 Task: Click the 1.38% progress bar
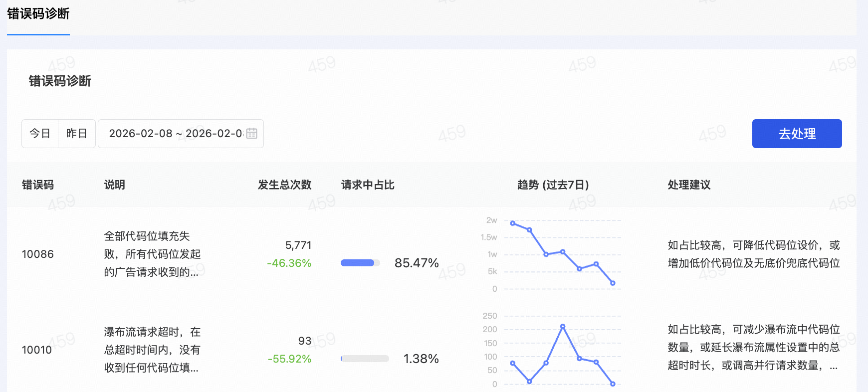pos(365,359)
